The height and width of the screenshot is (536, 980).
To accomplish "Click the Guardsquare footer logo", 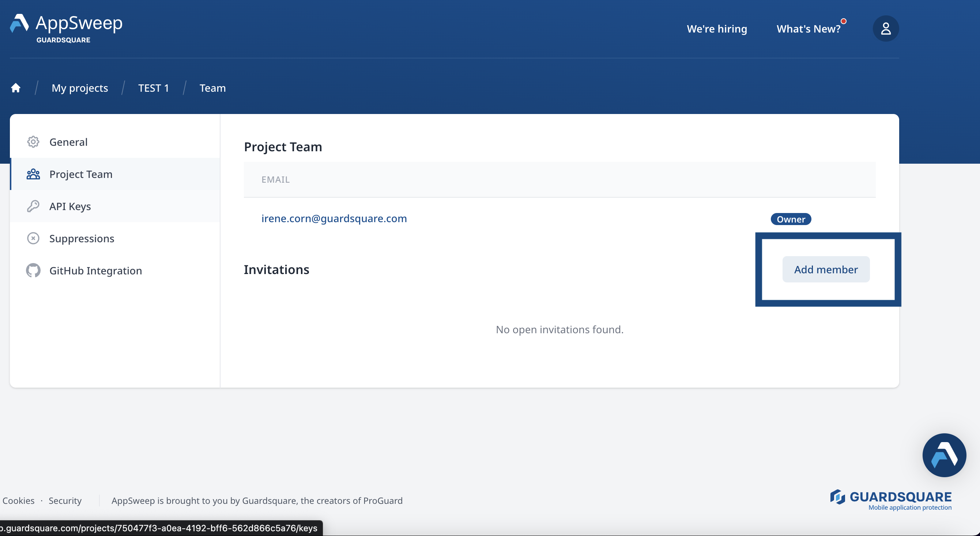I will coord(891,500).
